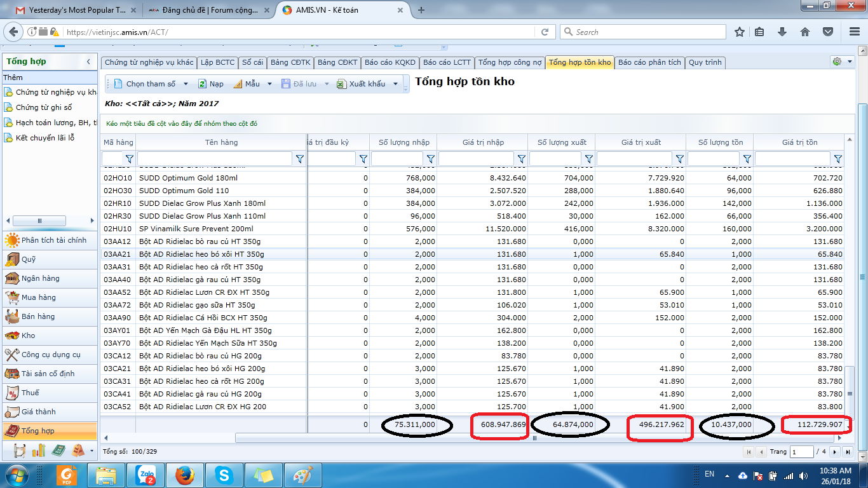This screenshot has width=868, height=488.
Task: Click the handshake icon below the sidebar
Action: [x=20, y=451]
